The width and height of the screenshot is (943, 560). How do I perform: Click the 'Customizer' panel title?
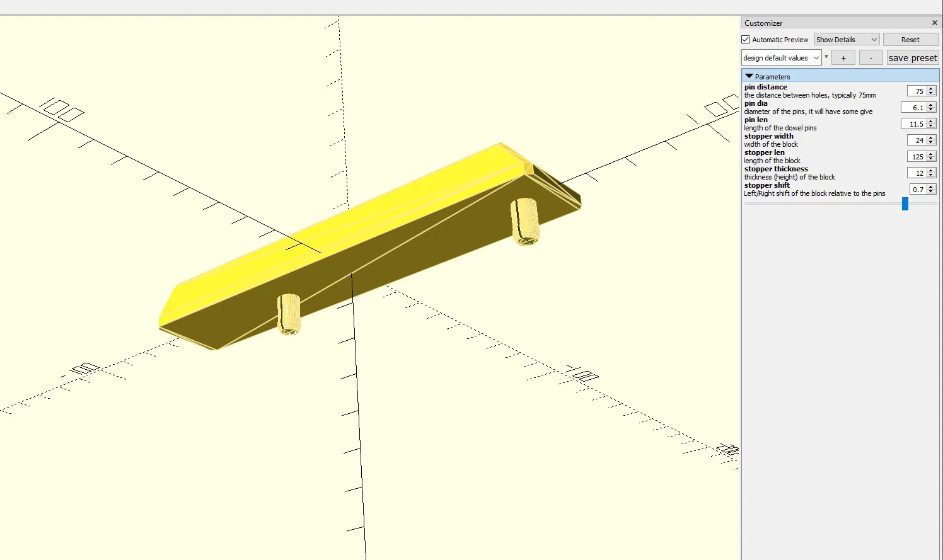pyautogui.click(x=763, y=23)
